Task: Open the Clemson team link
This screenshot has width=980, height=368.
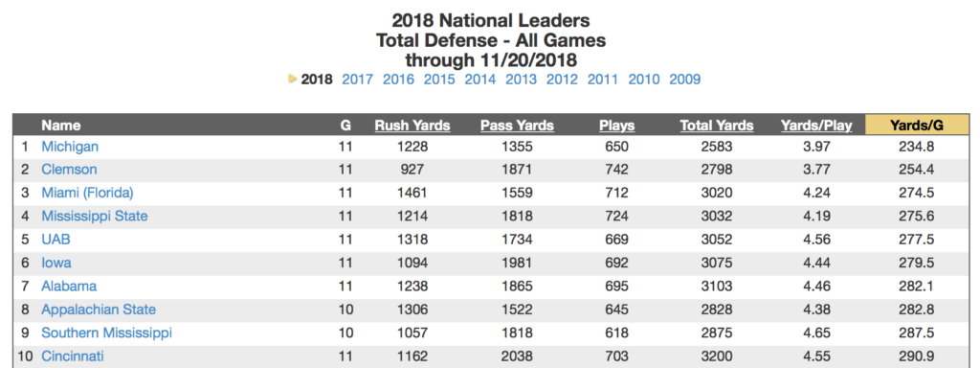Action: tap(69, 170)
